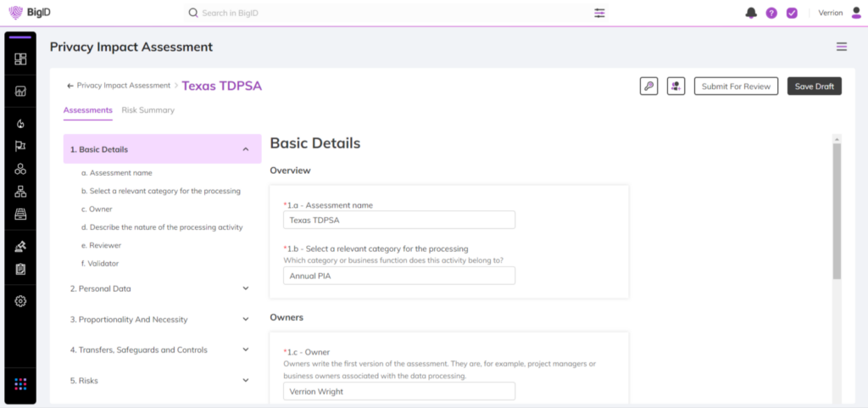Click the Assessment name input field
868x408 pixels.
click(398, 221)
